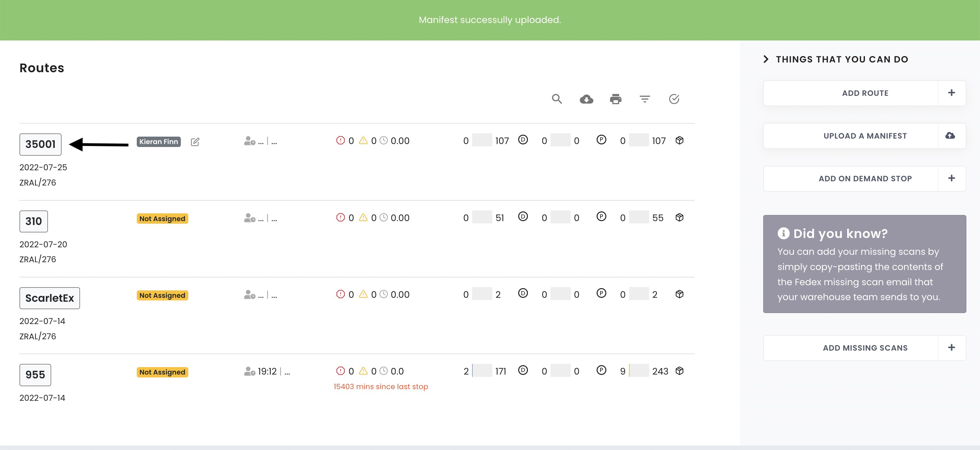Click the cloud download icon
The height and width of the screenshot is (450, 980).
click(x=586, y=99)
